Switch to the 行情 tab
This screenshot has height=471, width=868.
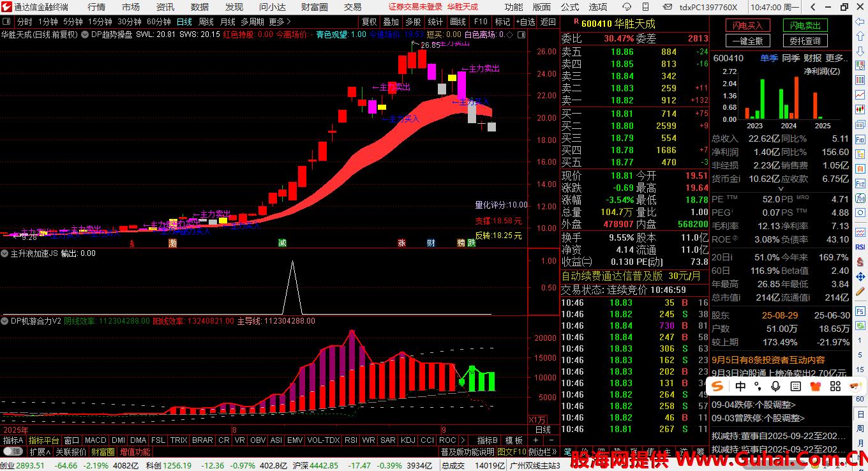96,7
